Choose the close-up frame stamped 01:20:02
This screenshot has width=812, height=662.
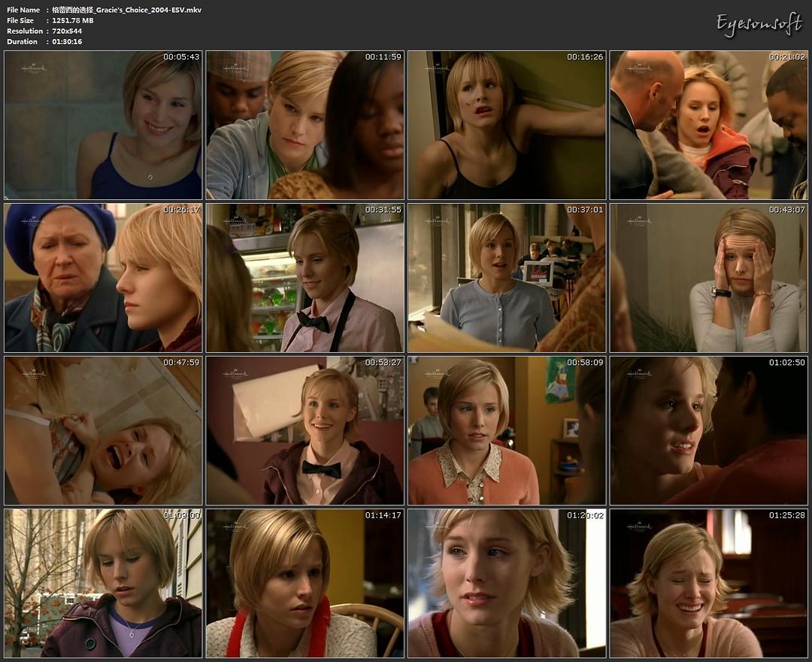click(x=507, y=583)
